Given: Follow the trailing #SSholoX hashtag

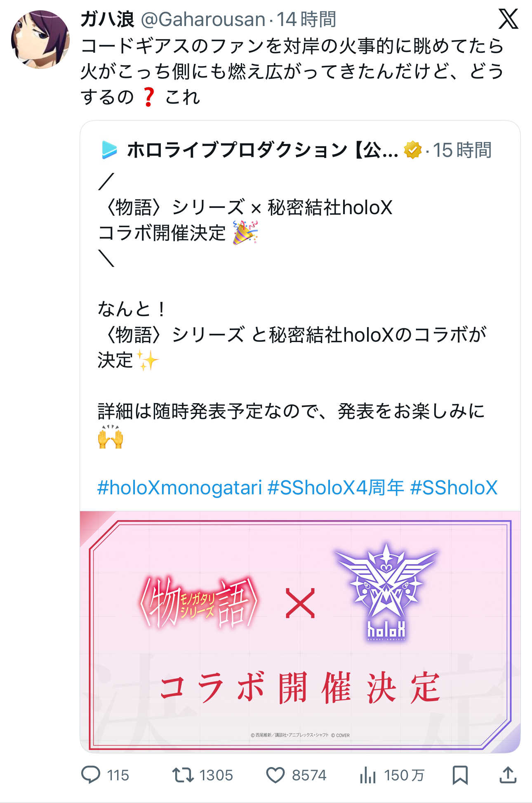Looking at the screenshot, I should pyautogui.click(x=454, y=487).
